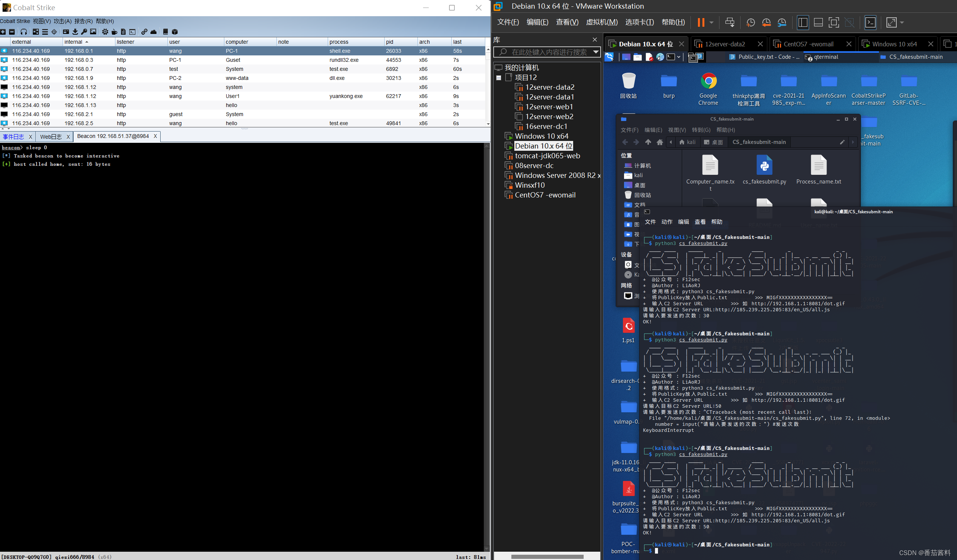
Task: Open the Google Chrome desktop icon
Action: pos(708,89)
